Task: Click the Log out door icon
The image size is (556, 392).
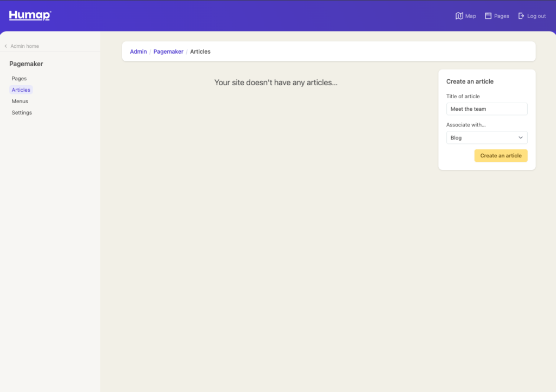Action: coord(521,16)
